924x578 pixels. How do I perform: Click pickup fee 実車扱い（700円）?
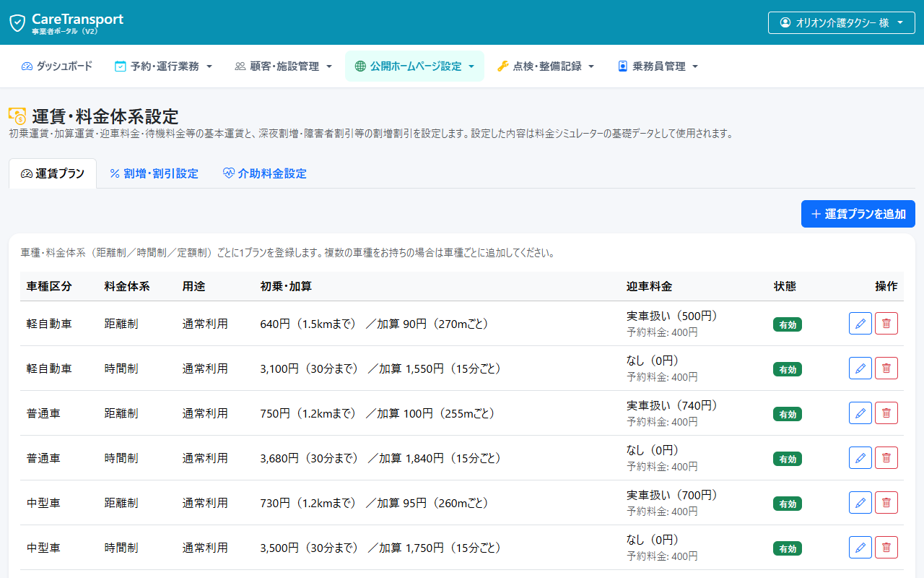[673, 495]
